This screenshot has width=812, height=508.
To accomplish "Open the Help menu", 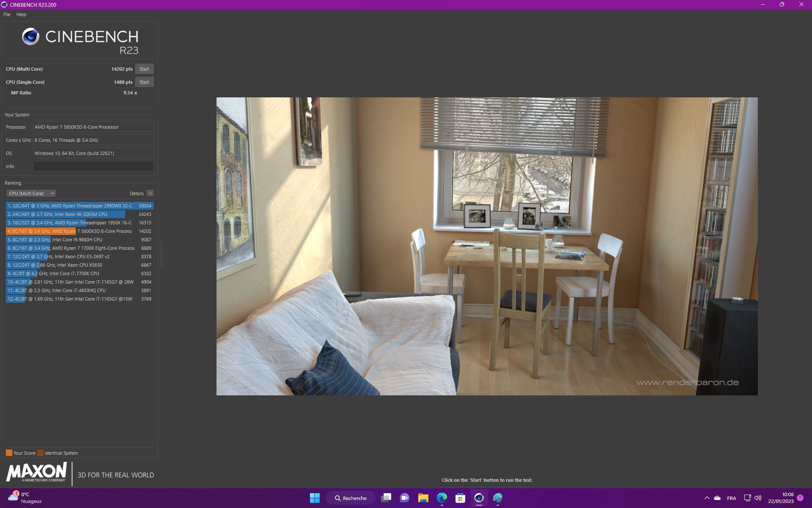I will [21, 14].
